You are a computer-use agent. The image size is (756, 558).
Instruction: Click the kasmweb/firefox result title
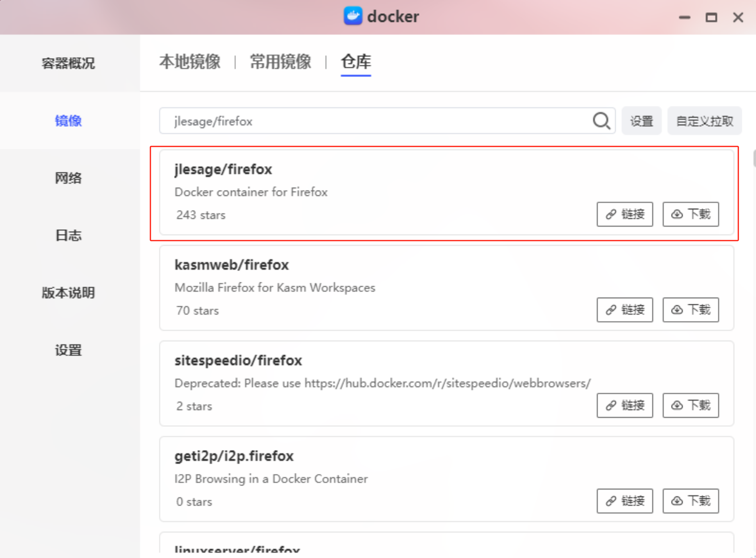[232, 265]
